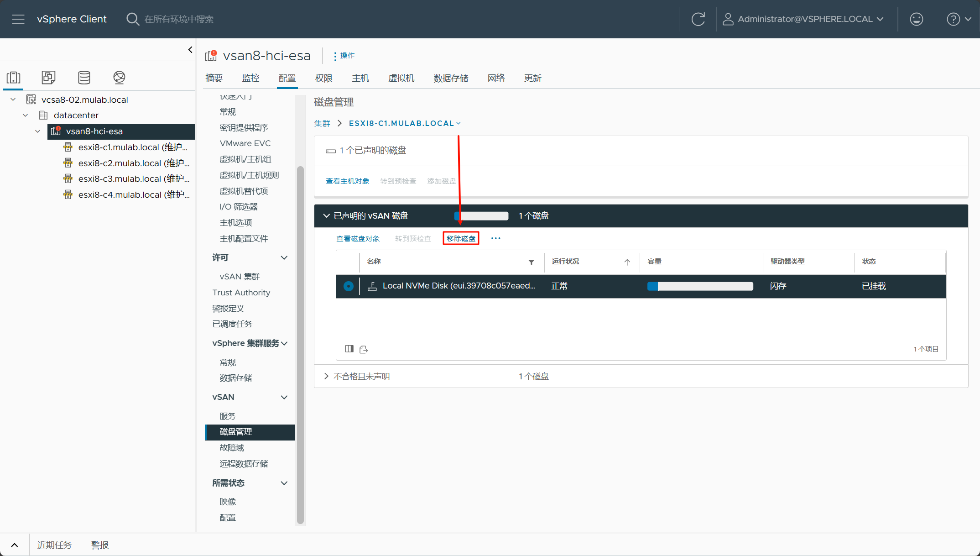Expand the ineligible and unclaimed disks section

point(326,376)
